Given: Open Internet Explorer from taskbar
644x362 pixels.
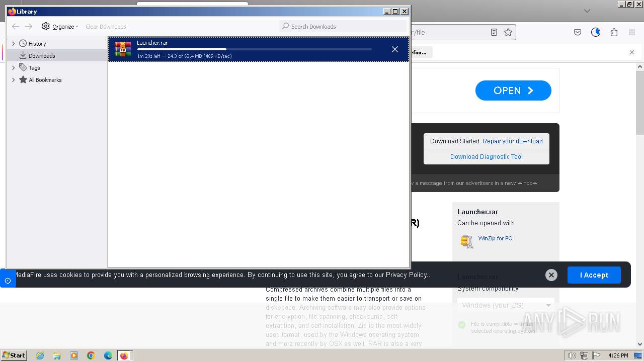Looking at the screenshot, I should pos(40,355).
